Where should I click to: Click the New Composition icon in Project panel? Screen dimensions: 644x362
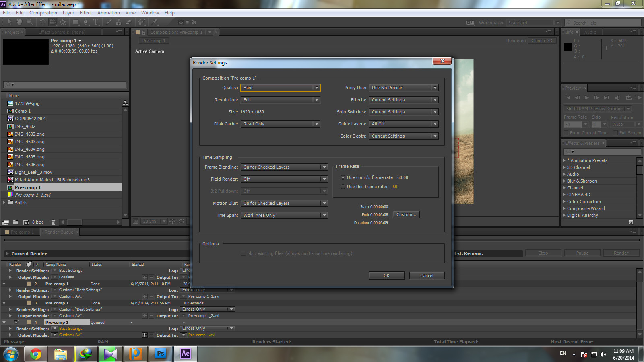pos(26,222)
